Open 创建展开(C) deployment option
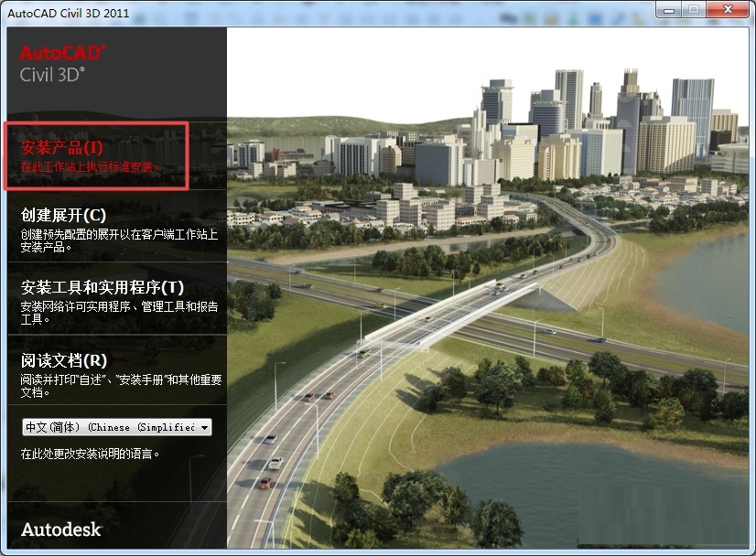Image resolution: width=756 pixels, height=556 pixels. [x=63, y=216]
